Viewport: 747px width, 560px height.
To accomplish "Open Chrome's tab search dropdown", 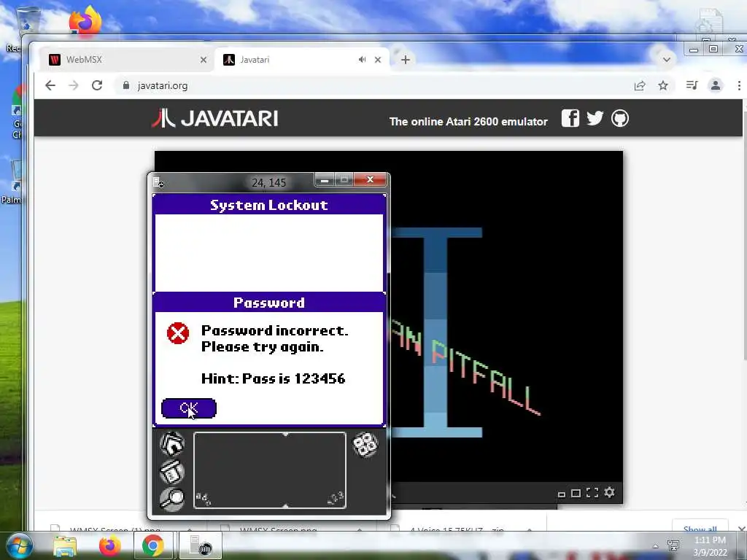I will [x=667, y=60].
